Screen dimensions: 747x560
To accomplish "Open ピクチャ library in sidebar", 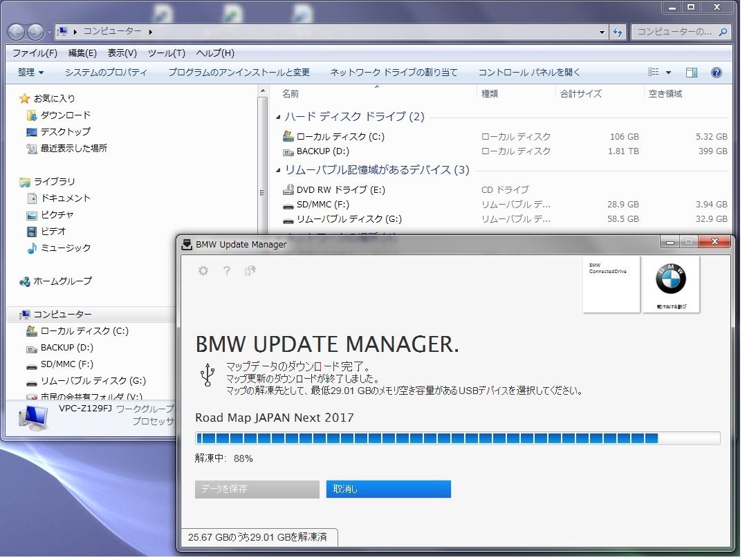I will point(50,216).
